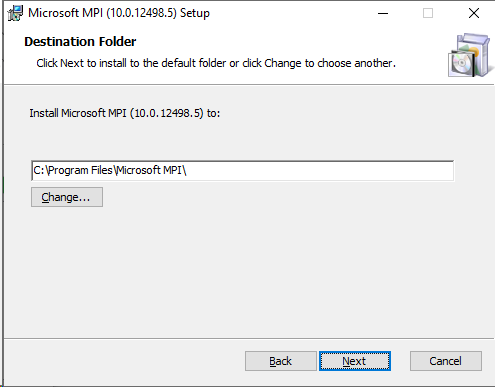Viewport: 495px width, 387px height.
Task: Click the 'Program Files' text in path
Action: [81, 170]
